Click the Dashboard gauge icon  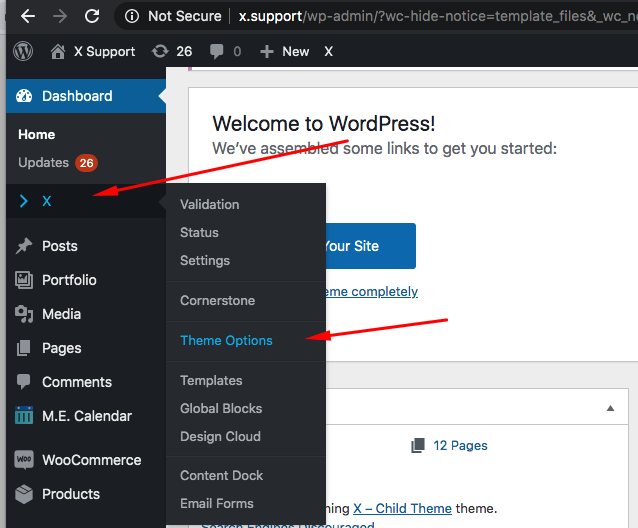tap(24, 96)
